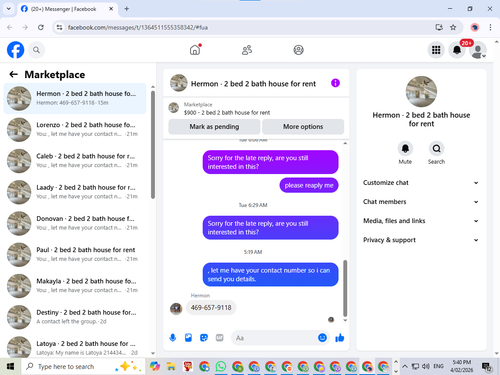Open the Caleb conversation in the list
Viewport: 500px width, 375px height.
[75, 161]
